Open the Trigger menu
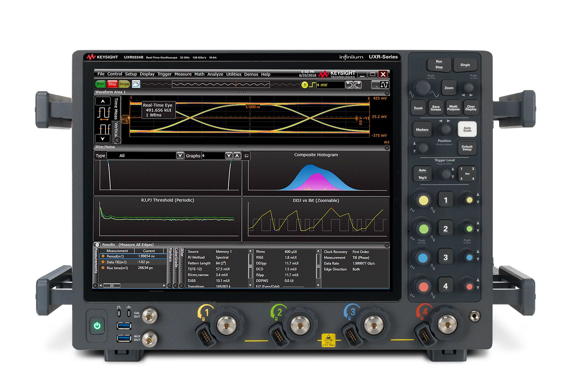Viewport: 561px width, 392px height. tap(164, 74)
